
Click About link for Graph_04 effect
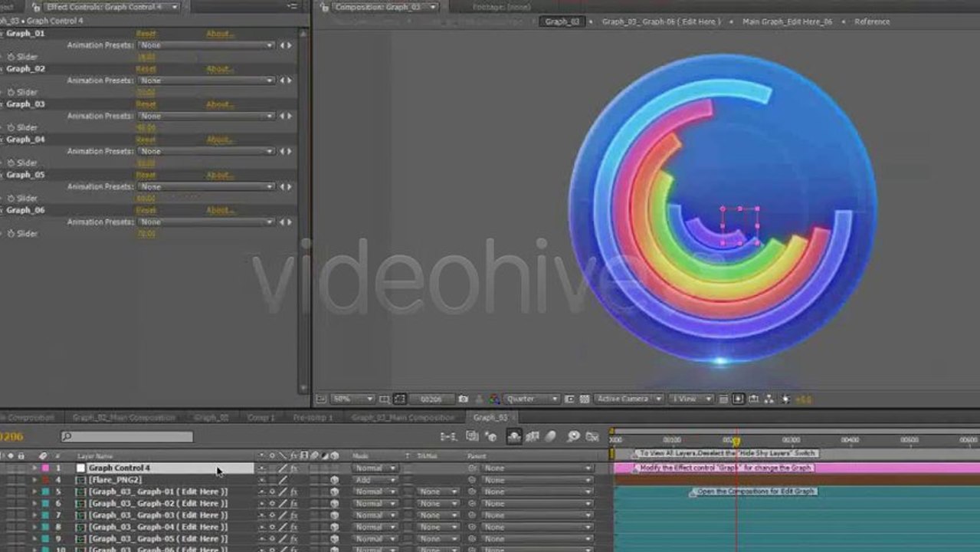[x=220, y=140]
